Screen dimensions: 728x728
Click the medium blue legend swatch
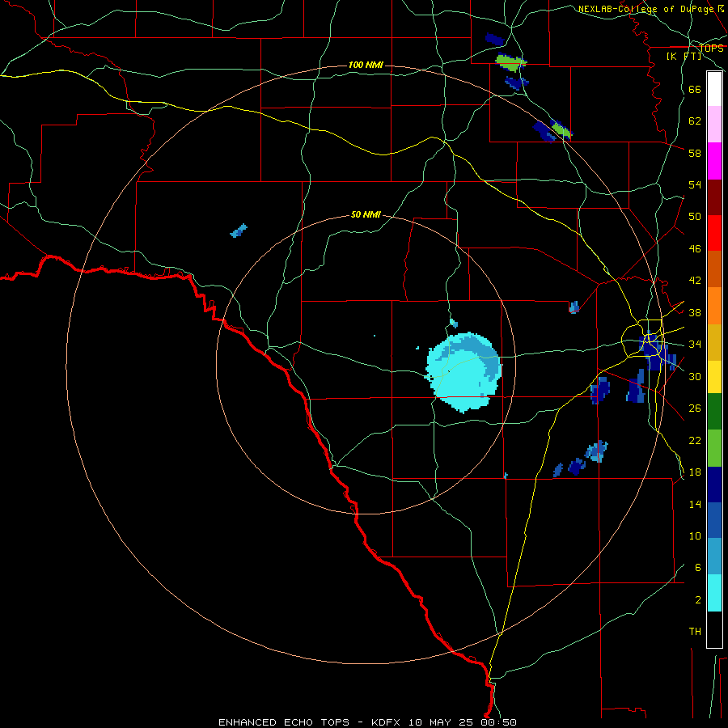coord(714,520)
